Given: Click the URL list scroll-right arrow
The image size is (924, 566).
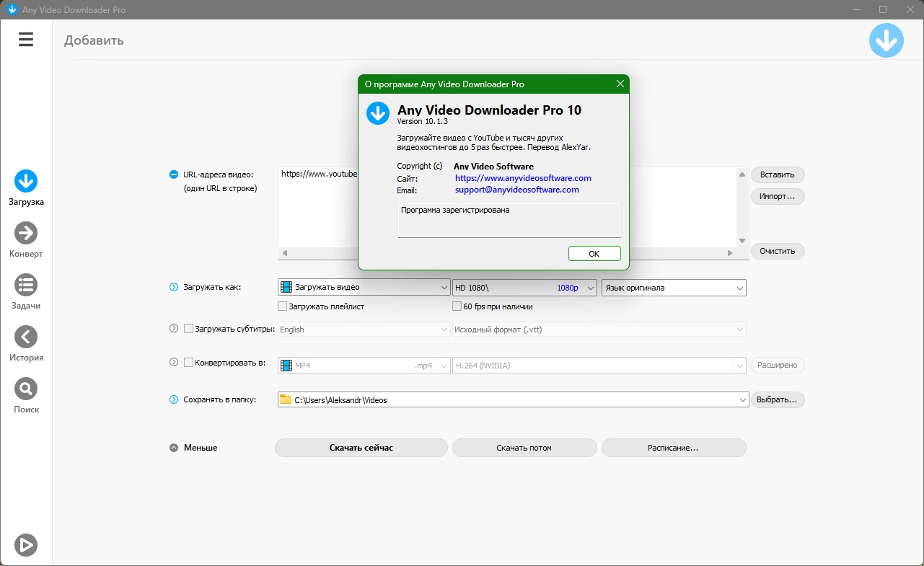Looking at the screenshot, I should tap(731, 253).
